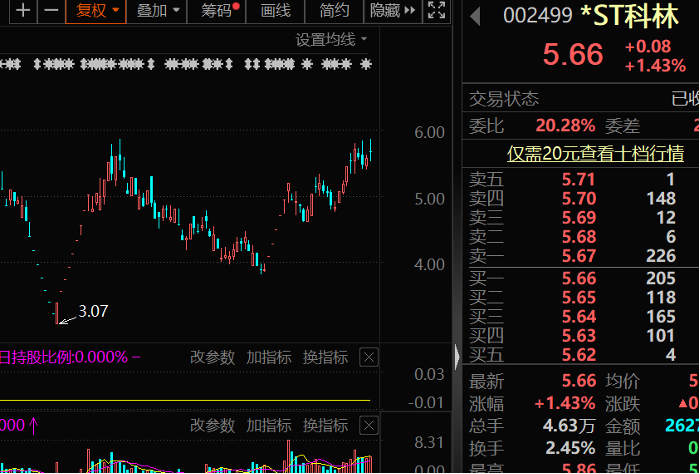Zoom out chart with minus button
This screenshot has height=474, width=700.
51,11
